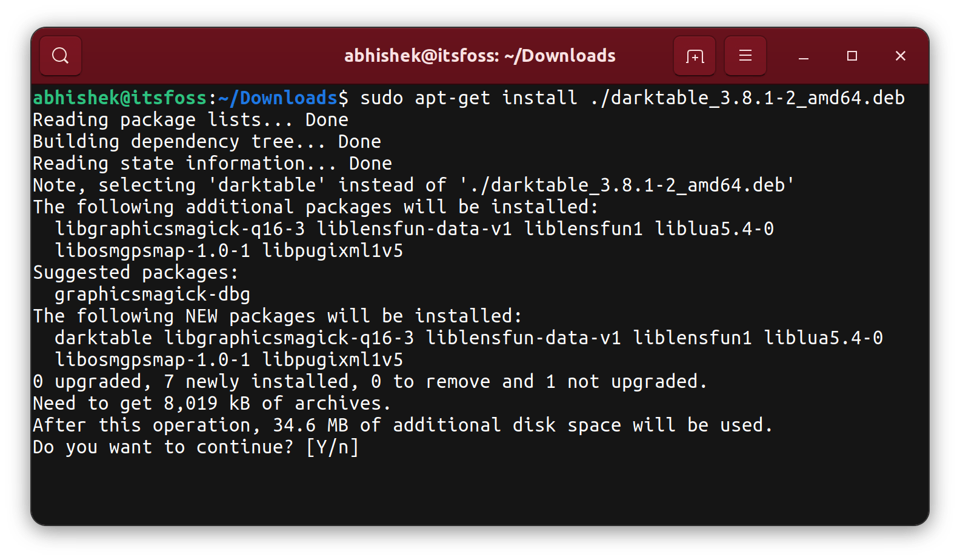Click darktable in the NEW packages list
This screenshot has width=960, height=560.
(x=103, y=337)
